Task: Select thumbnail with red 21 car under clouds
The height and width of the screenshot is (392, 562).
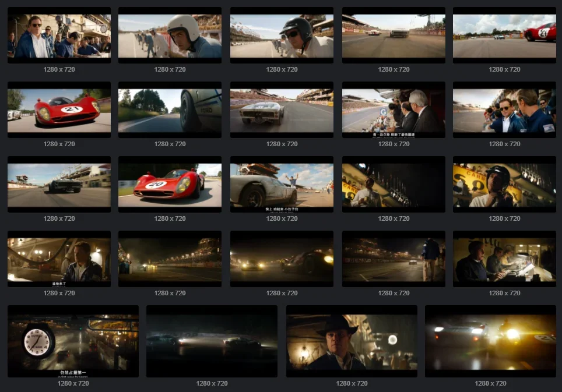Action: 504,35
